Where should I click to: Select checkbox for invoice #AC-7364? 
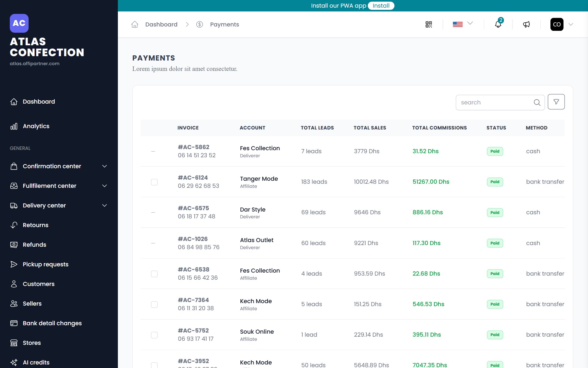pyautogui.click(x=154, y=304)
